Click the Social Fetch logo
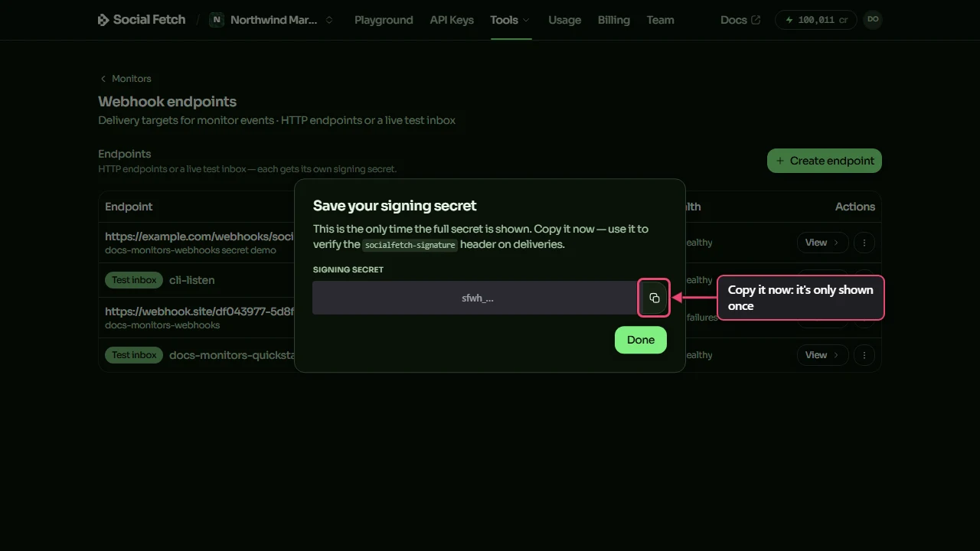The height and width of the screenshot is (551, 980). pyautogui.click(x=142, y=20)
